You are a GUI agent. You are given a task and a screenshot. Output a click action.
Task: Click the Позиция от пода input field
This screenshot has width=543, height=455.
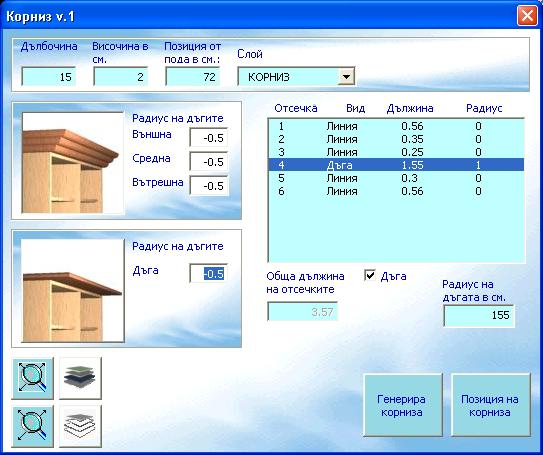pyautogui.click(x=193, y=77)
